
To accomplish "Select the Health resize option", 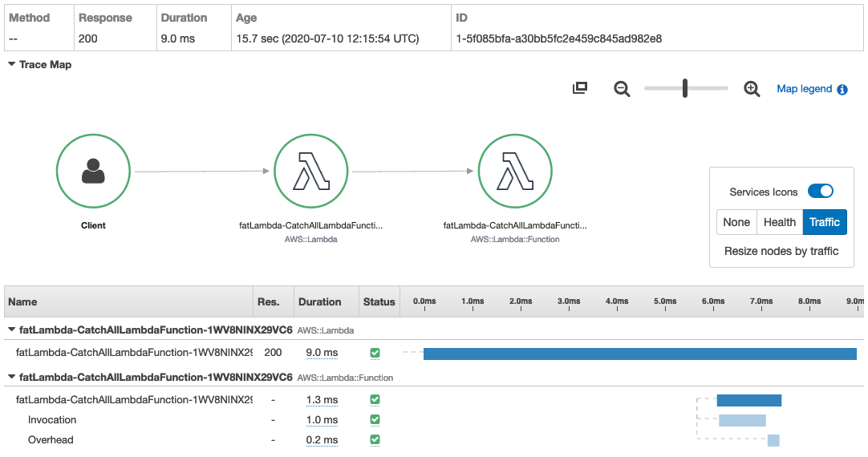I will [780, 222].
